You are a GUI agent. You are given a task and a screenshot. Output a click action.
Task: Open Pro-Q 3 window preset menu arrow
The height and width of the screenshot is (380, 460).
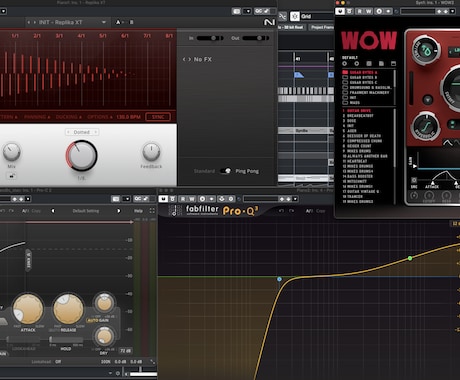coord(295,199)
